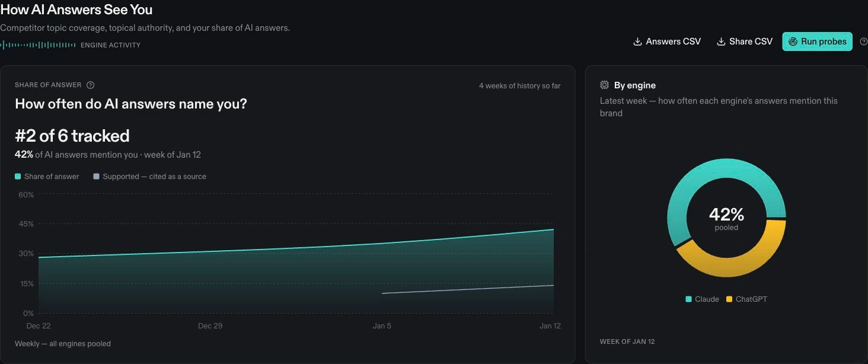
Task: Click the gray Supported line on chart
Action: (468, 289)
